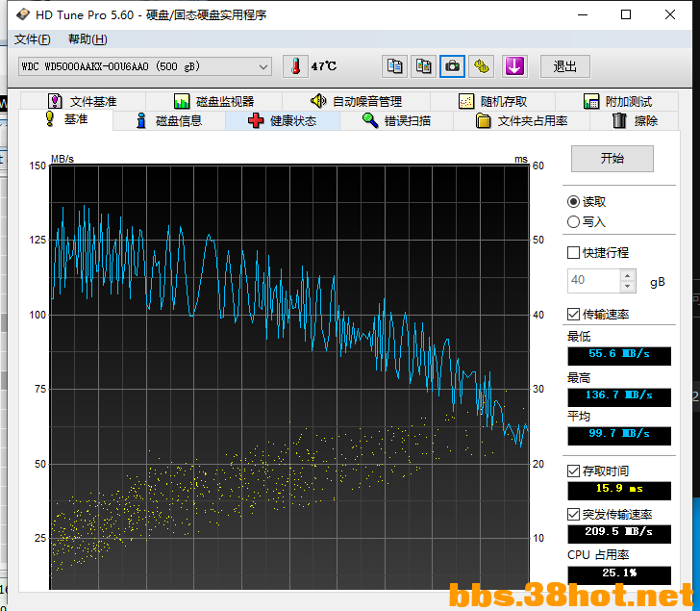
Task: Click the 退出 button
Action: (x=565, y=66)
